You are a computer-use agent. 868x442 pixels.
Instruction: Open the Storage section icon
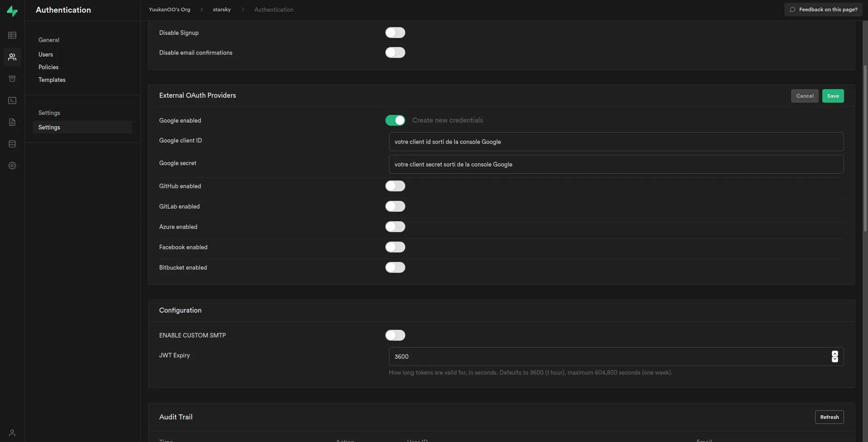click(x=12, y=78)
